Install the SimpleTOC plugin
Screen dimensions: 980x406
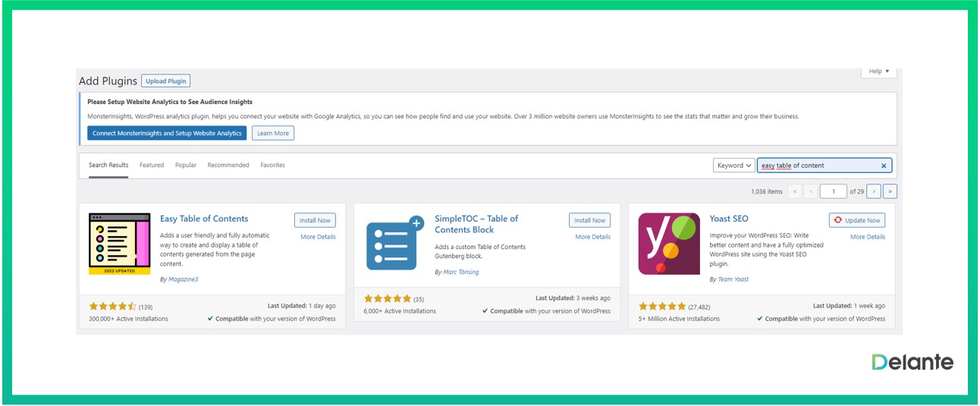(x=589, y=220)
